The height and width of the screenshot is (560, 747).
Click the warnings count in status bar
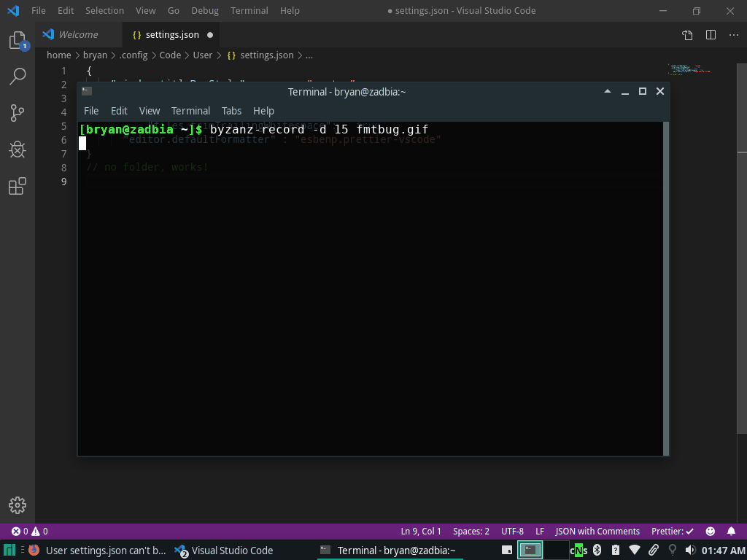click(40, 531)
